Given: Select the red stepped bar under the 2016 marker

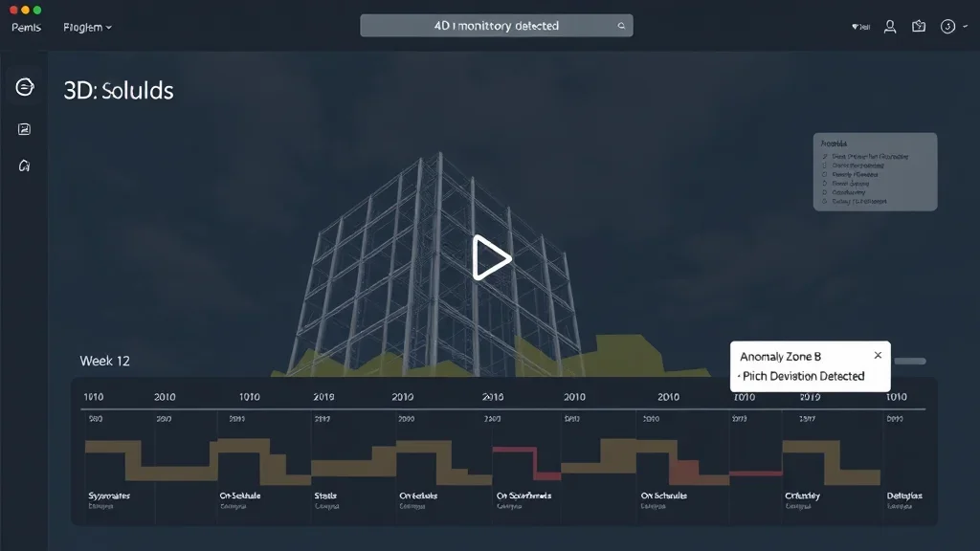Looking at the screenshot, I should click(526, 462).
